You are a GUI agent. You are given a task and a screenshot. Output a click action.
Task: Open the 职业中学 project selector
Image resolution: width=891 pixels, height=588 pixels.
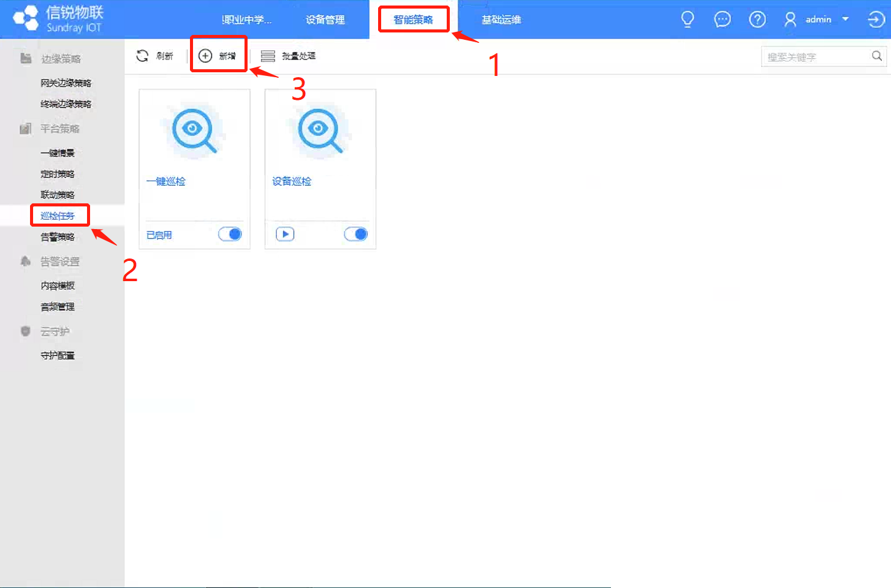coord(246,20)
